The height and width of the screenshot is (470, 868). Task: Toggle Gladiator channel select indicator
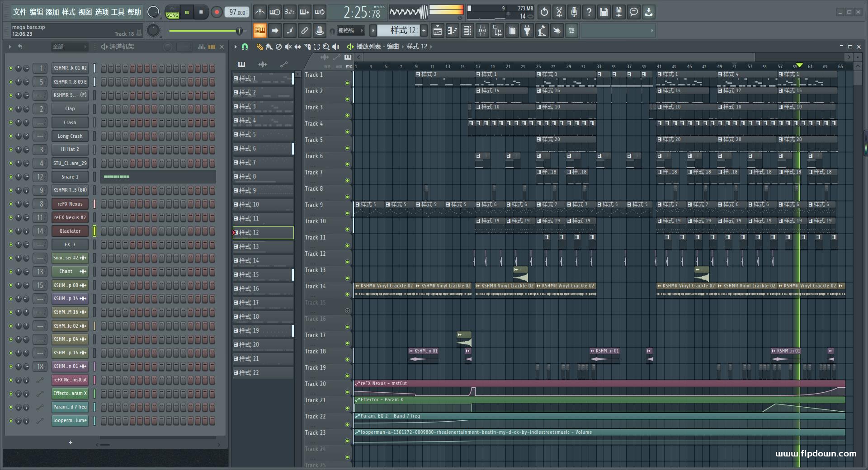point(94,231)
